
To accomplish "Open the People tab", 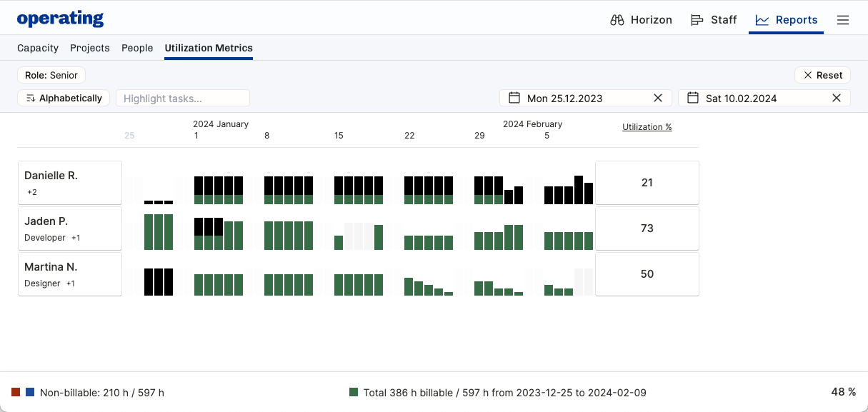I will [137, 48].
